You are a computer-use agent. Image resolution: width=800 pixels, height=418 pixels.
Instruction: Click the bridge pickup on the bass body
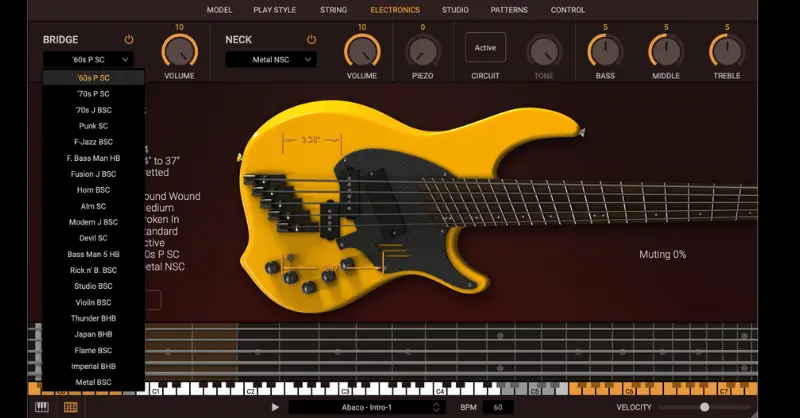point(331,220)
